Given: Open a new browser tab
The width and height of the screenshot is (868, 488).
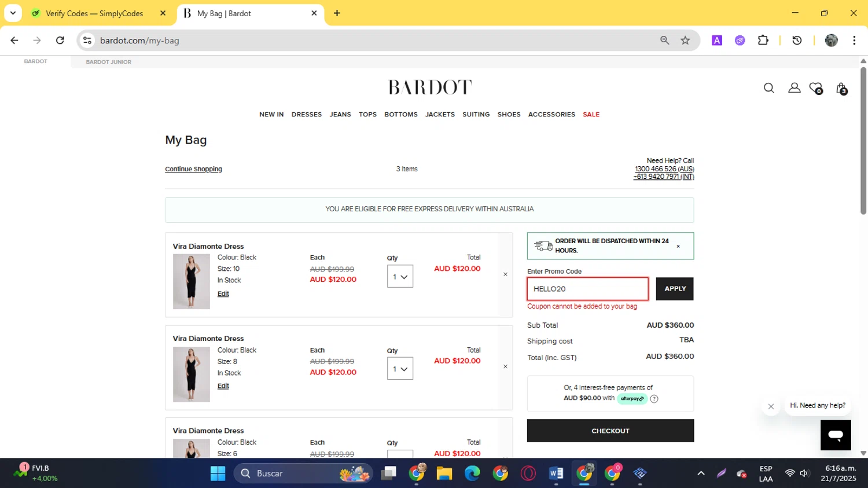Looking at the screenshot, I should (337, 13).
